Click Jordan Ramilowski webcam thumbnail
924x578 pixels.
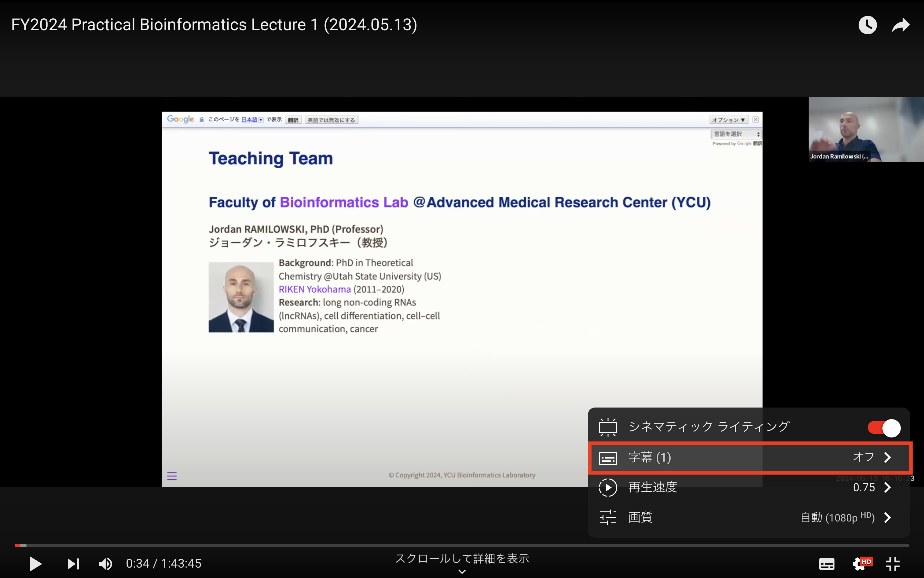point(866,130)
